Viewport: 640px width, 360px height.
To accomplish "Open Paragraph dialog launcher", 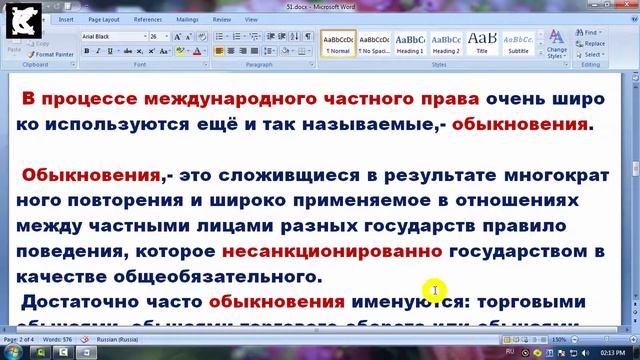I will click(311, 64).
